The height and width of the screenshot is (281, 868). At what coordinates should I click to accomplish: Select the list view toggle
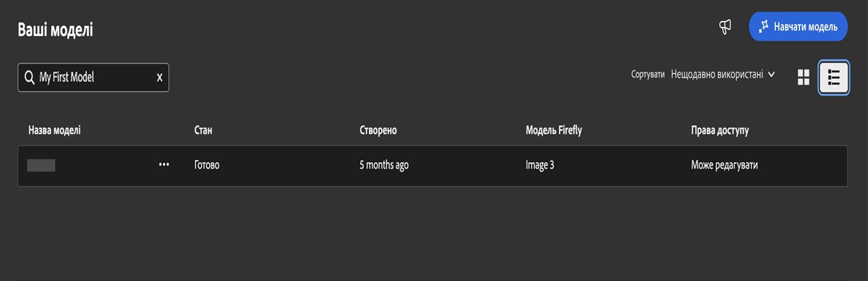[833, 77]
